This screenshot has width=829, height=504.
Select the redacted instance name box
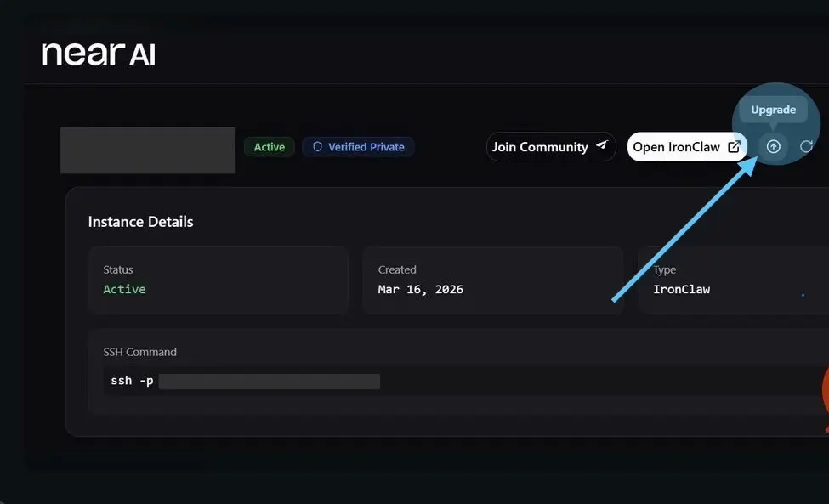pos(147,150)
